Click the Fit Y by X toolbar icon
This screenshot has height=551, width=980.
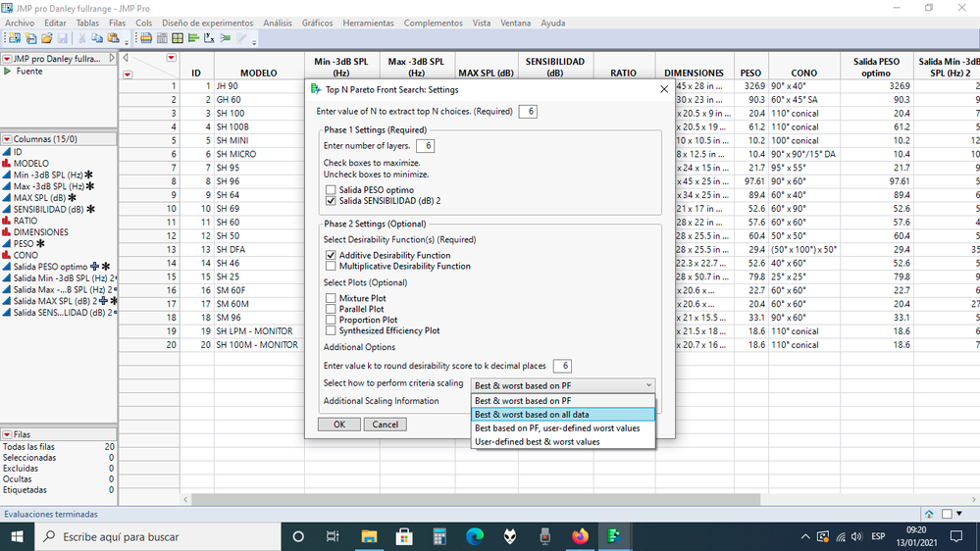[x=210, y=38]
